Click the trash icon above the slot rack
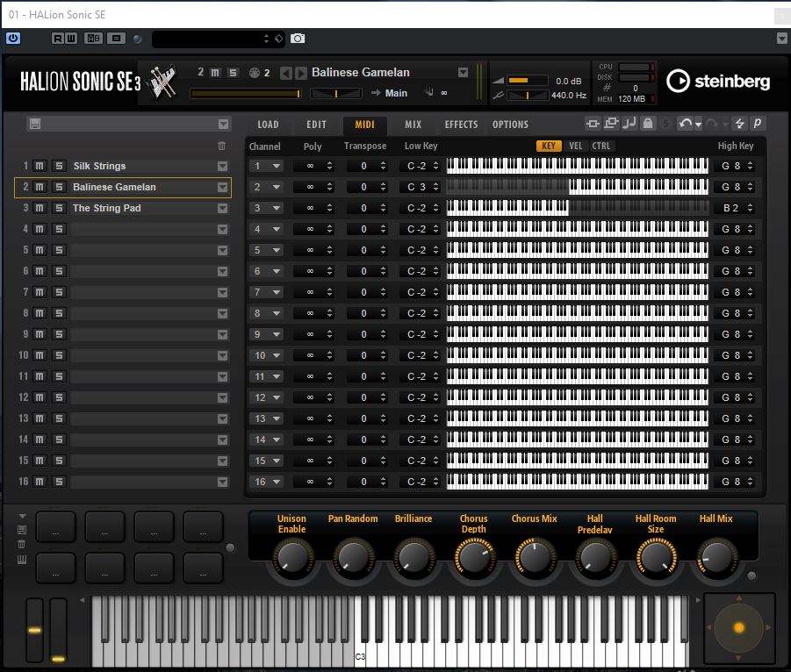Image resolution: width=791 pixels, height=672 pixels. click(221, 146)
